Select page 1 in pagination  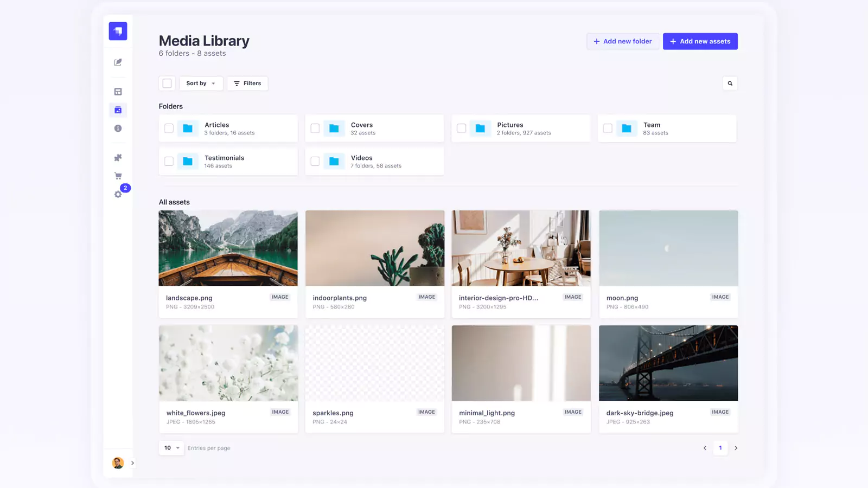click(720, 448)
